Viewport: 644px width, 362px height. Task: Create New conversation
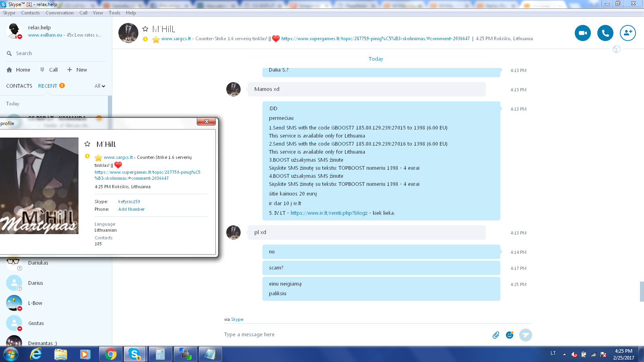coord(77,70)
